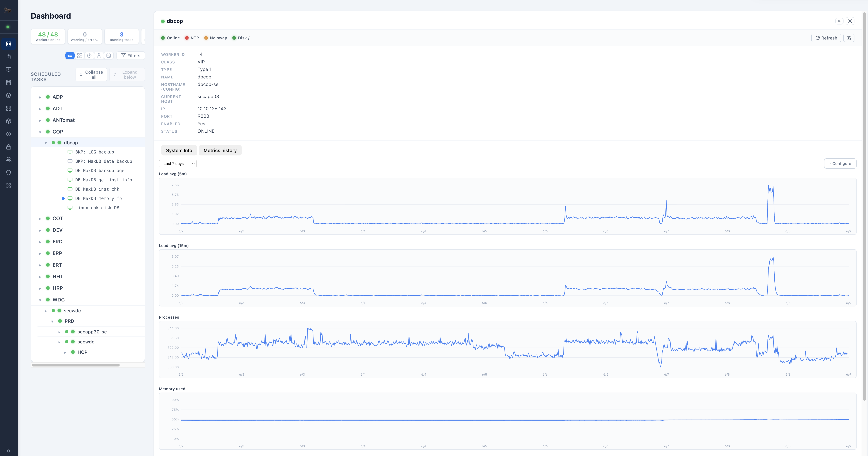Click the NTP status indicator

(x=192, y=38)
